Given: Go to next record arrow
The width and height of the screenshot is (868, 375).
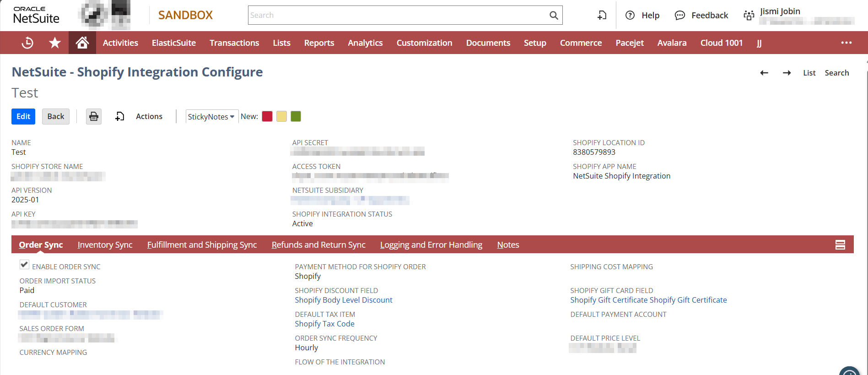Looking at the screenshot, I should (x=787, y=73).
